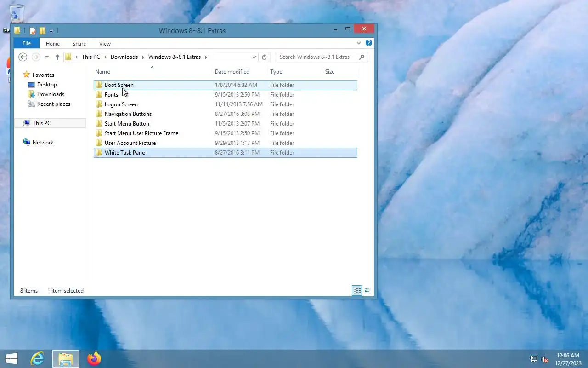Switch to the Home ribbon tab
This screenshot has height=368, width=588.
(53, 44)
